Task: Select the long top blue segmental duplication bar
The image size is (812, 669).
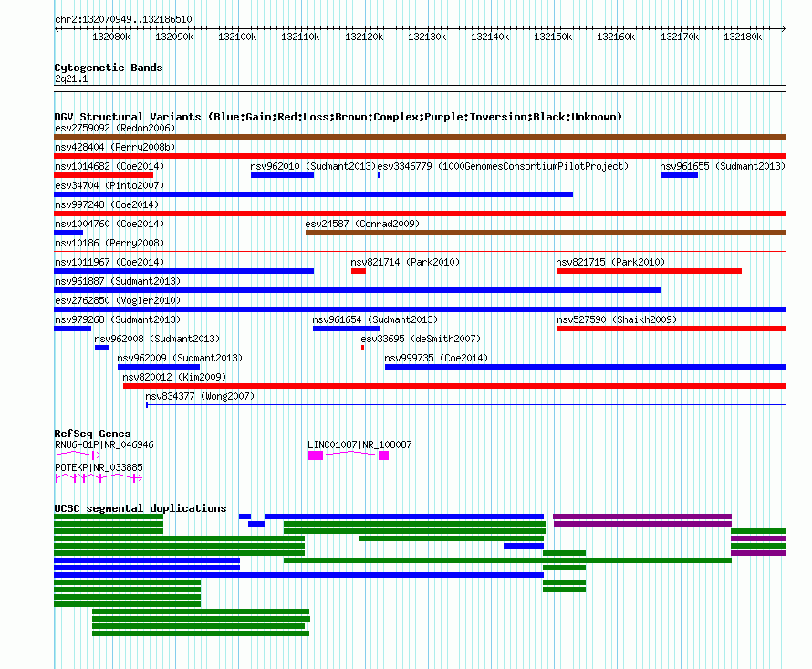Action: (404, 517)
